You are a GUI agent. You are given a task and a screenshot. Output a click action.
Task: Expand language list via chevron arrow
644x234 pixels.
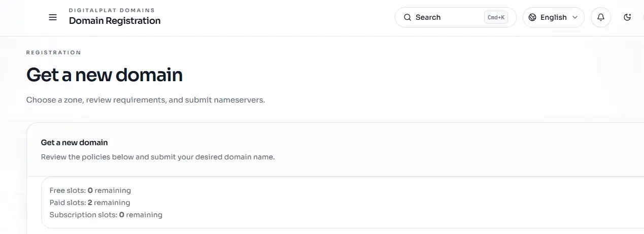tap(575, 17)
